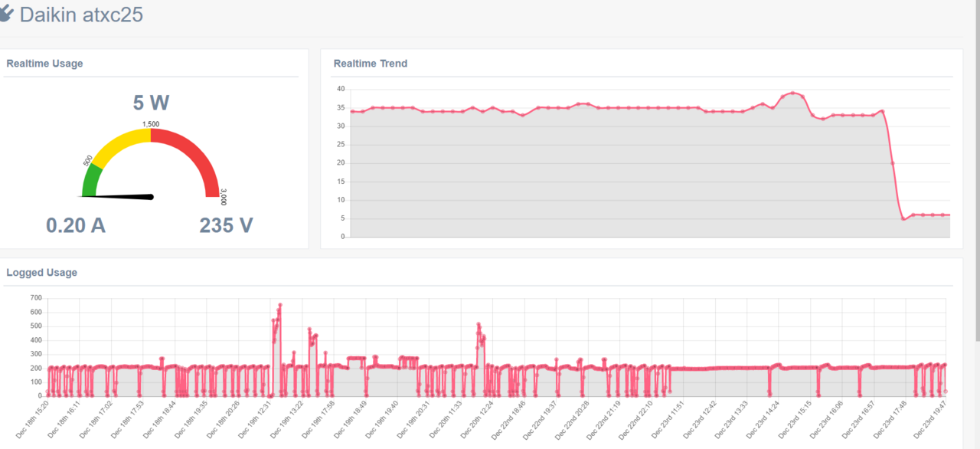Click the 25 value on Realtime Trend axis
Viewport: 980px width, 449px height.
[341, 144]
